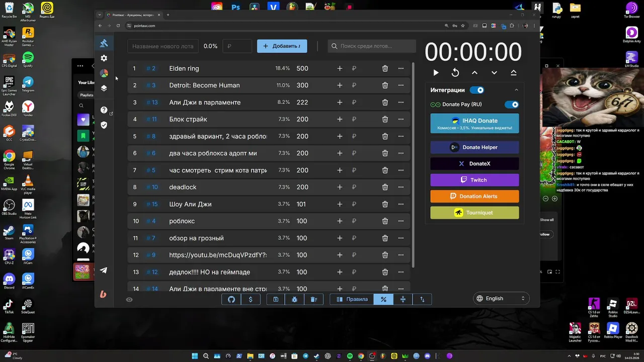Click the sort arrows icon in bottom toolbar
Screen dimensions: 644x362
point(422,299)
